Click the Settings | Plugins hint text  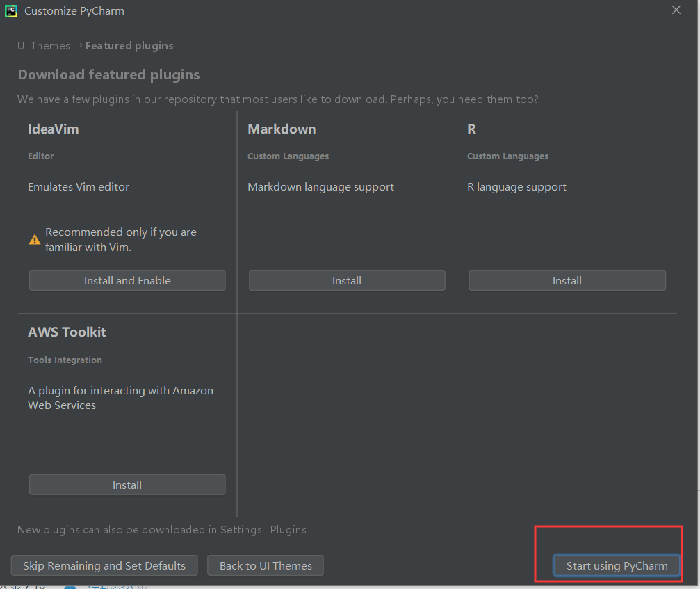pos(161,530)
